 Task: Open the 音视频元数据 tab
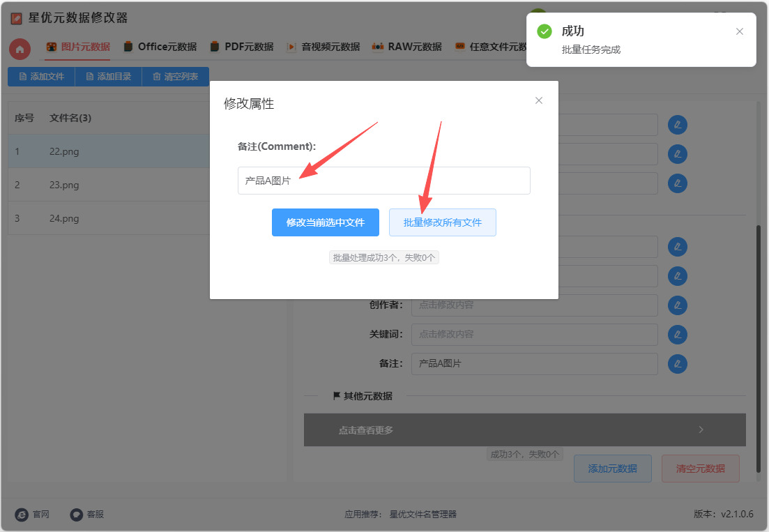click(323, 47)
